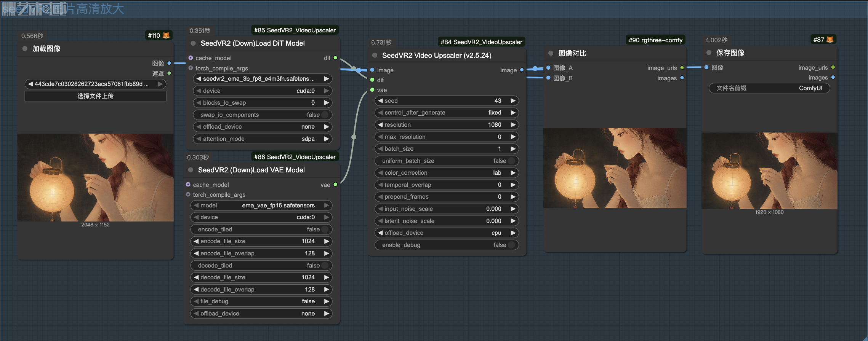Viewport: 868px width, 341px height.
Task: Open the color_correction lab dropdown
Action: click(447, 173)
